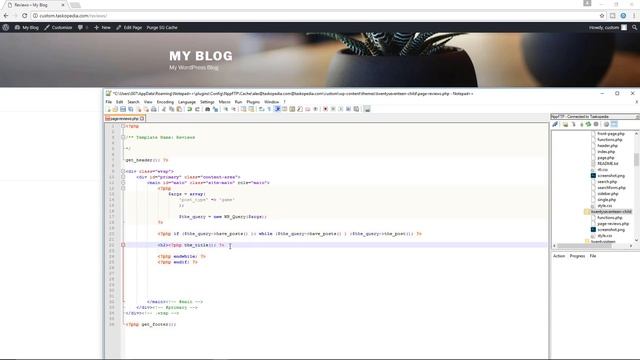This screenshot has height=360, width=640.
Task: Collapse the Template Name comment fold
Action: point(123,138)
